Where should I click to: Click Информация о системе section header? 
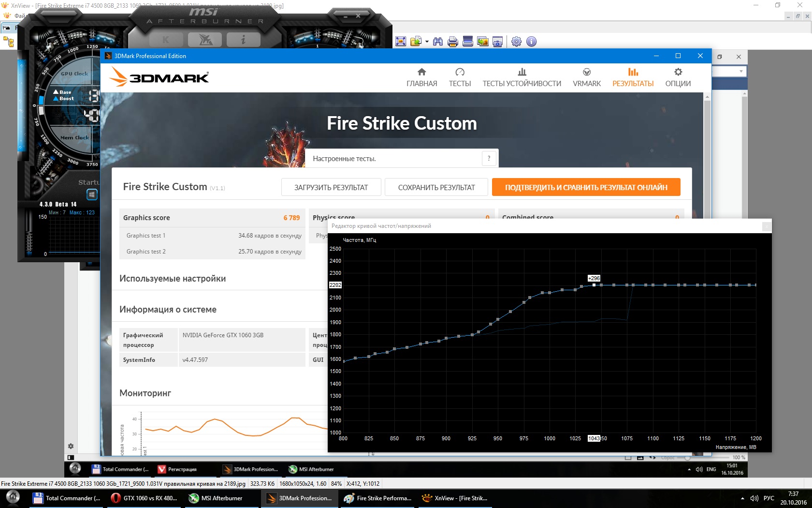(x=168, y=310)
